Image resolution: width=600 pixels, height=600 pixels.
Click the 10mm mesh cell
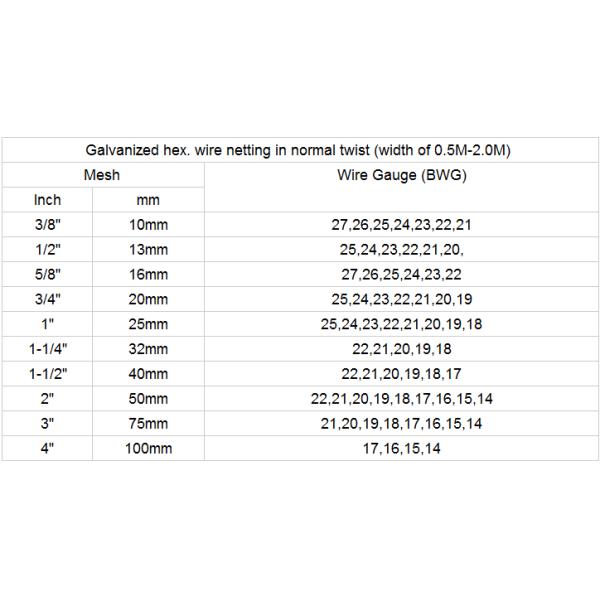tap(148, 225)
